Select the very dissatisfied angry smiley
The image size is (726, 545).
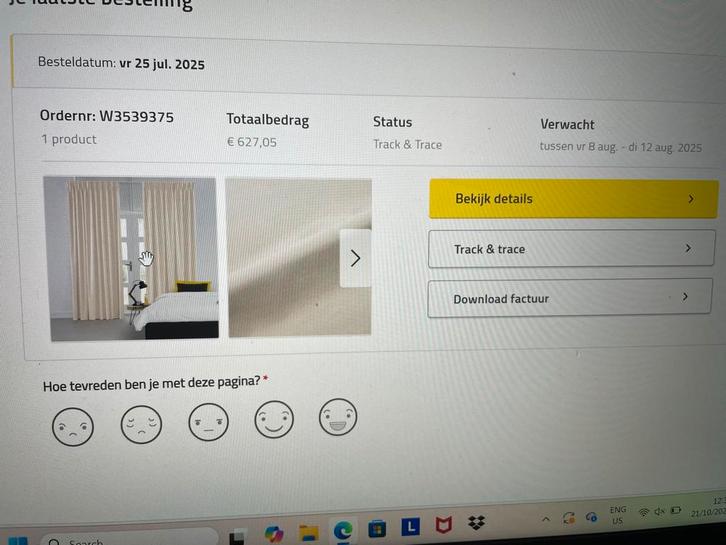(x=73, y=427)
